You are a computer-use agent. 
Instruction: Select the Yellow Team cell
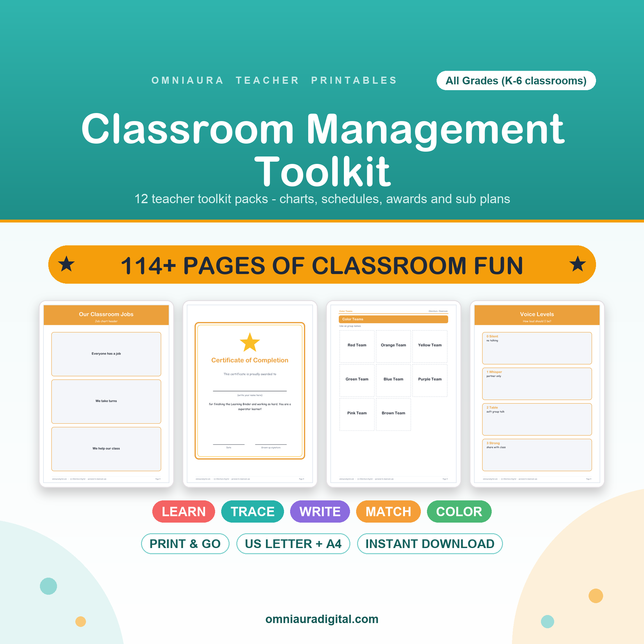(x=430, y=346)
